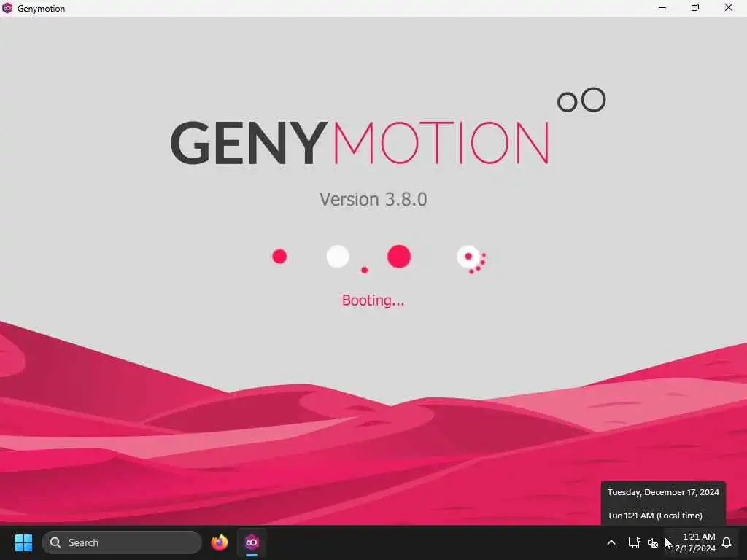Viewport: 747px width, 560px height.
Task: Click the Genymotion title bar app icon
Action: (7, 8)
